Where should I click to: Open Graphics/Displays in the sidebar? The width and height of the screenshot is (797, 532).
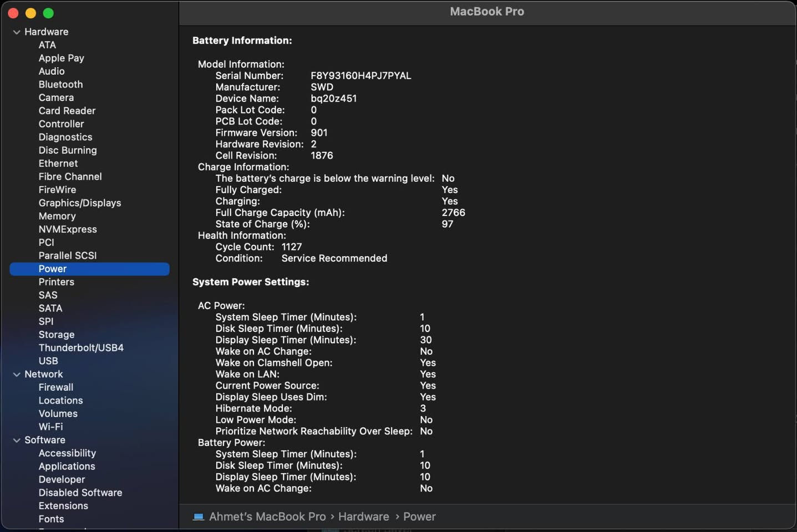pos(80,203)
